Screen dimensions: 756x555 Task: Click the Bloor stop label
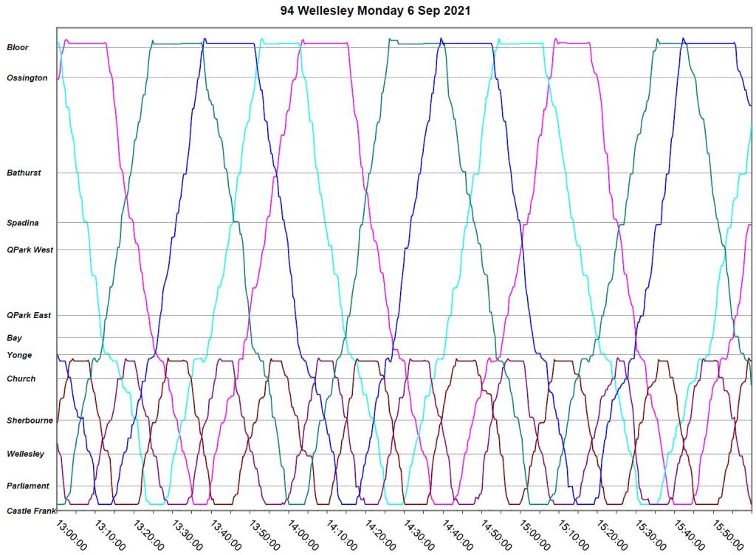pos(18,47)
